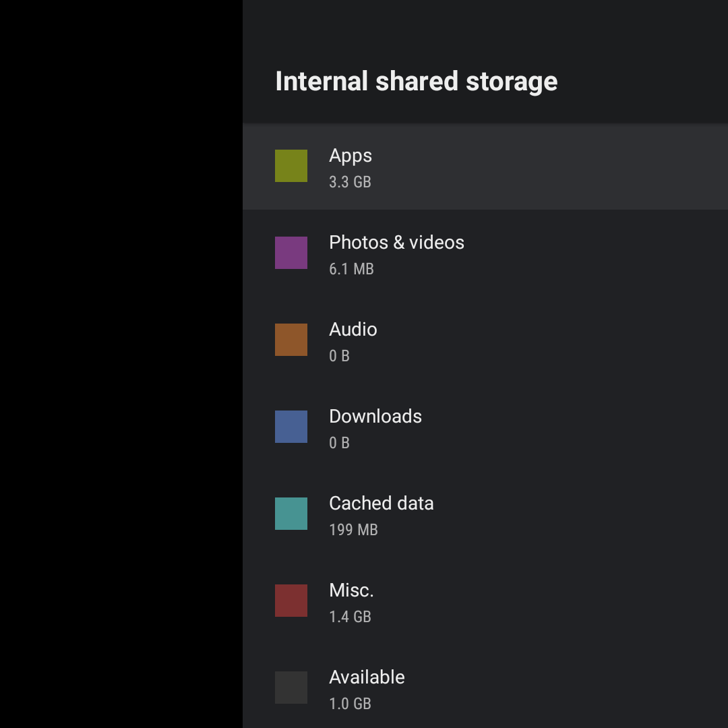Screen dimensions: 728x728
Task: Select the Photos & videos label
Action: click(396, 243)
